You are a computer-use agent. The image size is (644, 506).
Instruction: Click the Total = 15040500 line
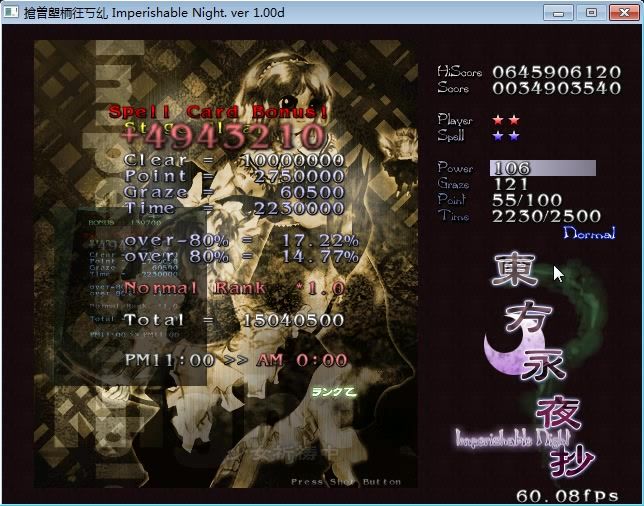pyautogui.click(x=234, y=320)
